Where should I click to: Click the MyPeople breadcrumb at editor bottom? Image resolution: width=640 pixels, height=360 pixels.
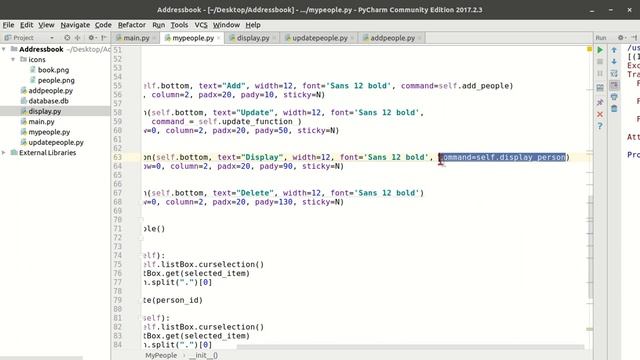pos(161,356)
